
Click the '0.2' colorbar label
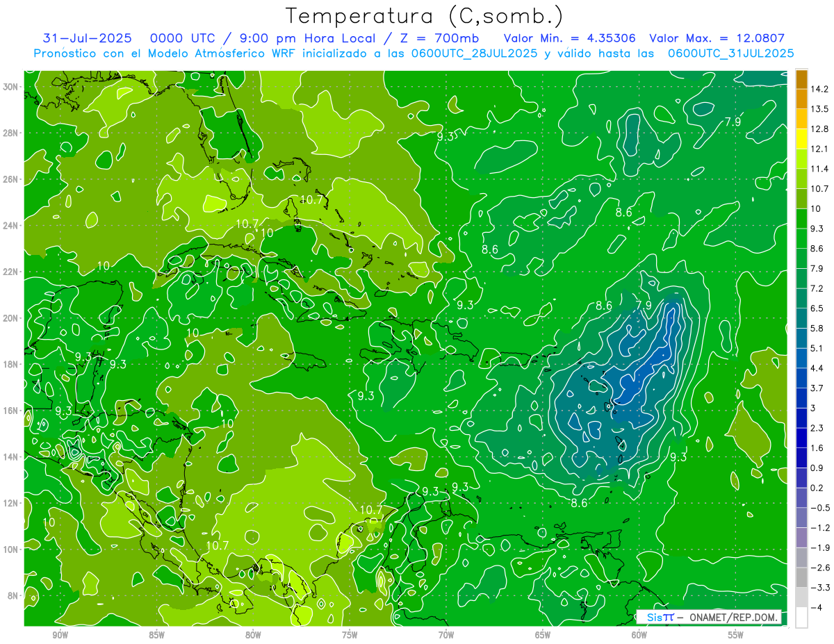pyautogui.click(x=816, y=488)
